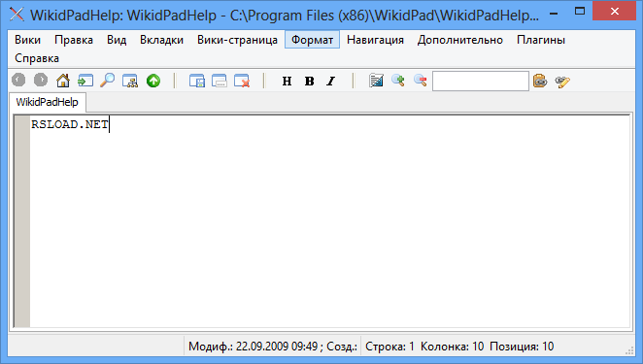
Task: Open the Вики-страница menu
Action: [237, 40]
